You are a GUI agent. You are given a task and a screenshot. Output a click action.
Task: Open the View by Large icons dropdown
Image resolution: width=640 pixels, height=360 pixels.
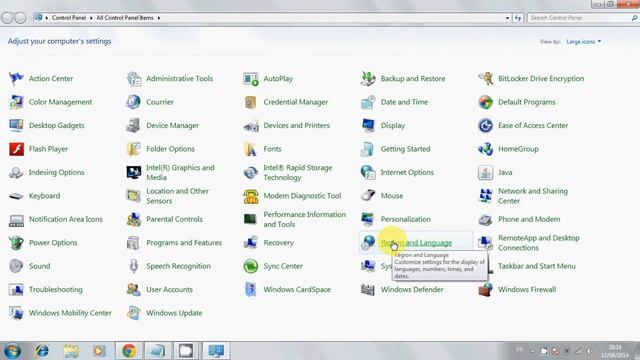click(x=584, y=42)
